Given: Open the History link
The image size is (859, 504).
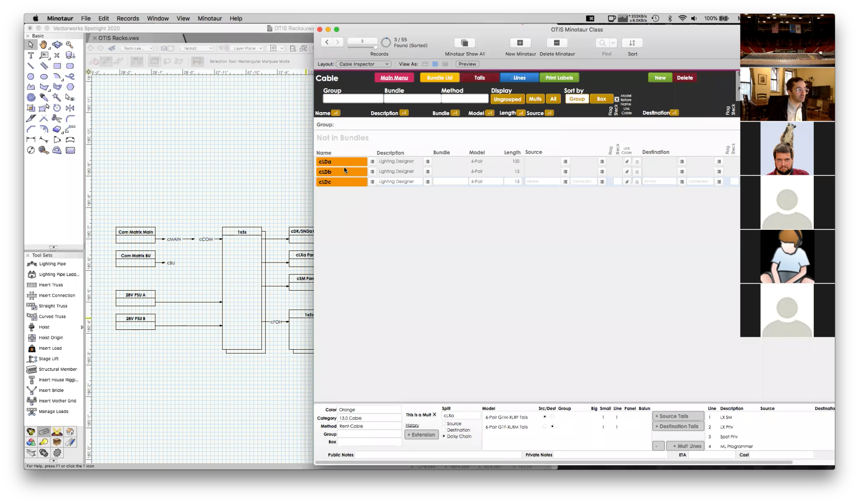Looking at the screenshot, I should [x=412, y=425].
